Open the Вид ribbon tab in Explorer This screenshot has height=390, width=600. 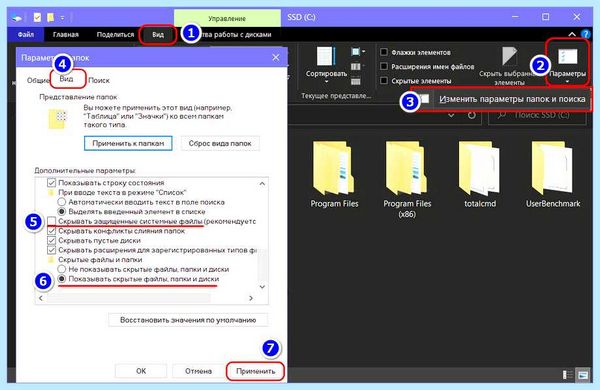point(158,34)
